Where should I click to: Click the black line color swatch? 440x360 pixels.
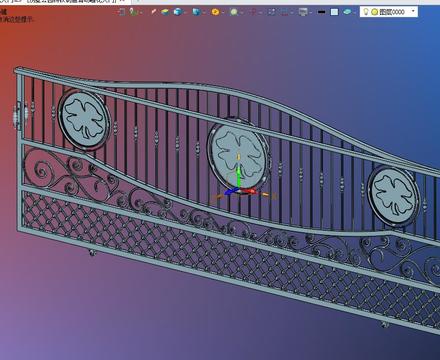click(322, 12)
